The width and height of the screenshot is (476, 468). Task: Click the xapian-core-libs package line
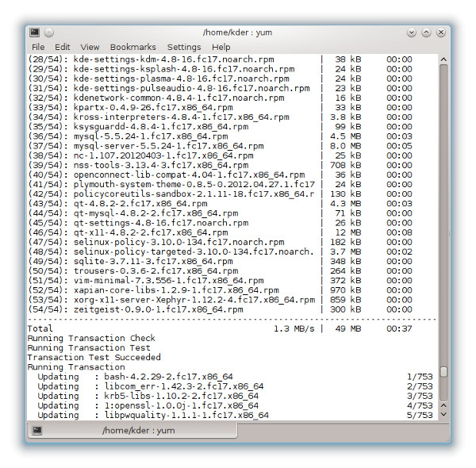221,290
